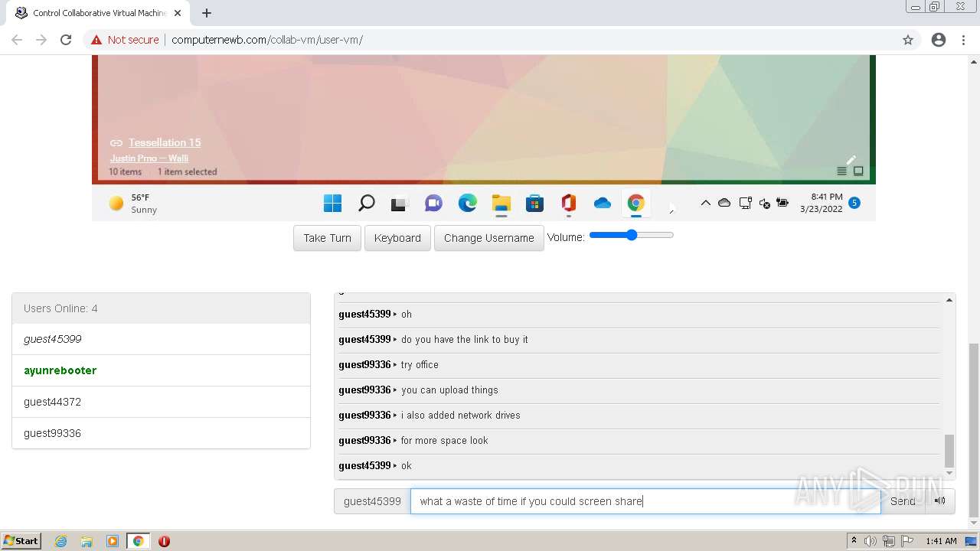Screen dimensions: 980x551
Task: Launch Teams Chat from the VM taskbar
Action: click(433, 203)
